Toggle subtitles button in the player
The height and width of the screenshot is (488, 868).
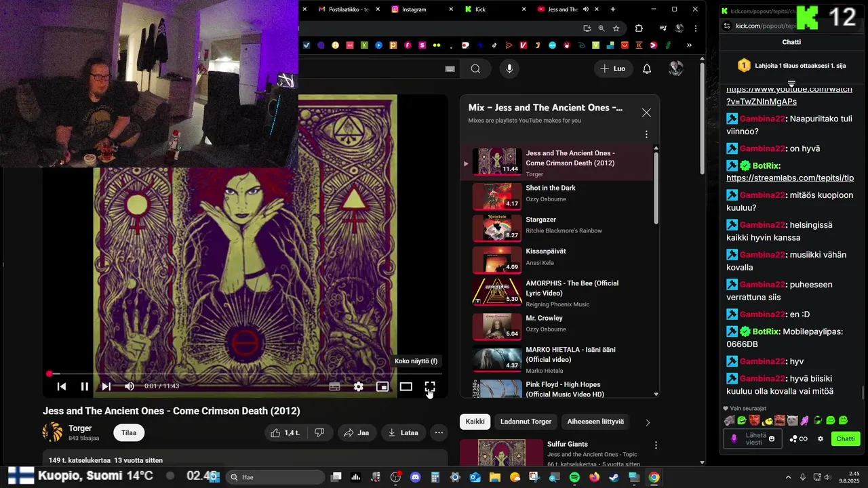pyautogui.click(x=334, y=386)
